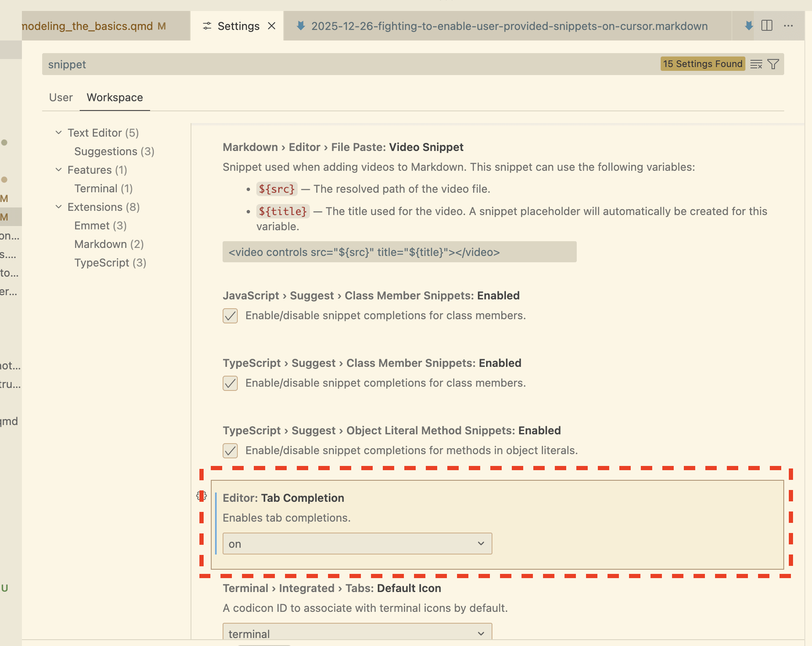
Task: Switch to the User settings tab
Action: [60, 97]
